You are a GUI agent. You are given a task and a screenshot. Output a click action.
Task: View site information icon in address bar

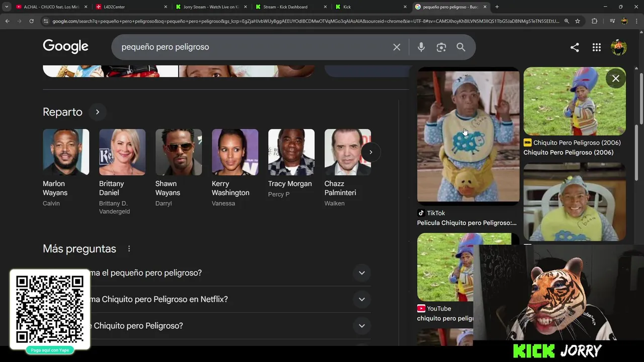pos(46,21)
